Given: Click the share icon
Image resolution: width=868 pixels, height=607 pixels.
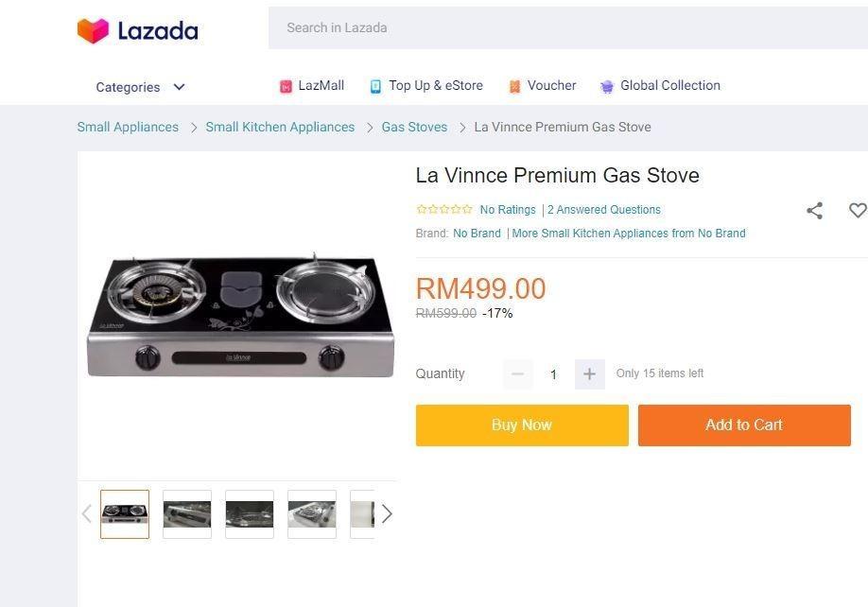Looking at the screenshot, I should click(x=814, y=211).
